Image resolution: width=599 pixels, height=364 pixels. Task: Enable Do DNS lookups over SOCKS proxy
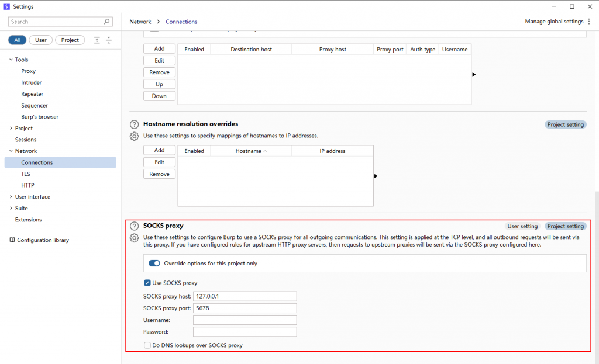(147, 345)
